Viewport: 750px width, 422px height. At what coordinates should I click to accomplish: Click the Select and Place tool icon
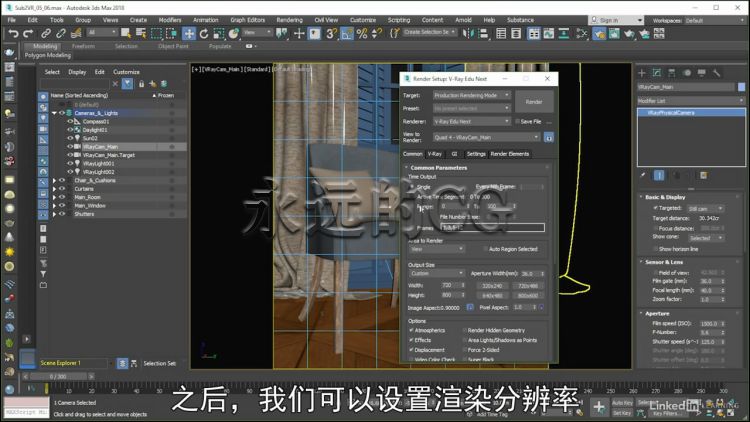coord(233,33)
